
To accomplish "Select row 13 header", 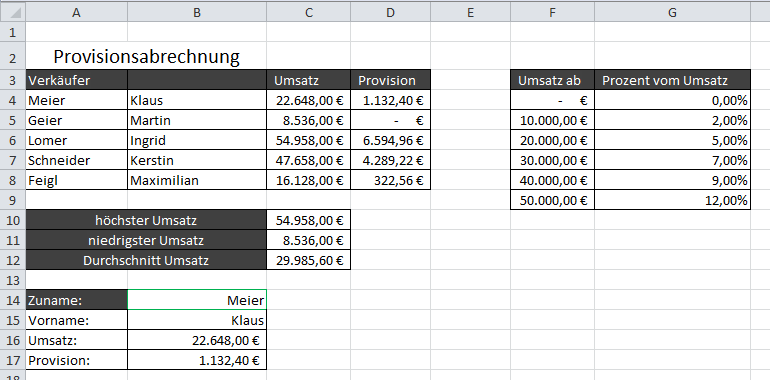I will pyautogui.click(x=13, y=280).
